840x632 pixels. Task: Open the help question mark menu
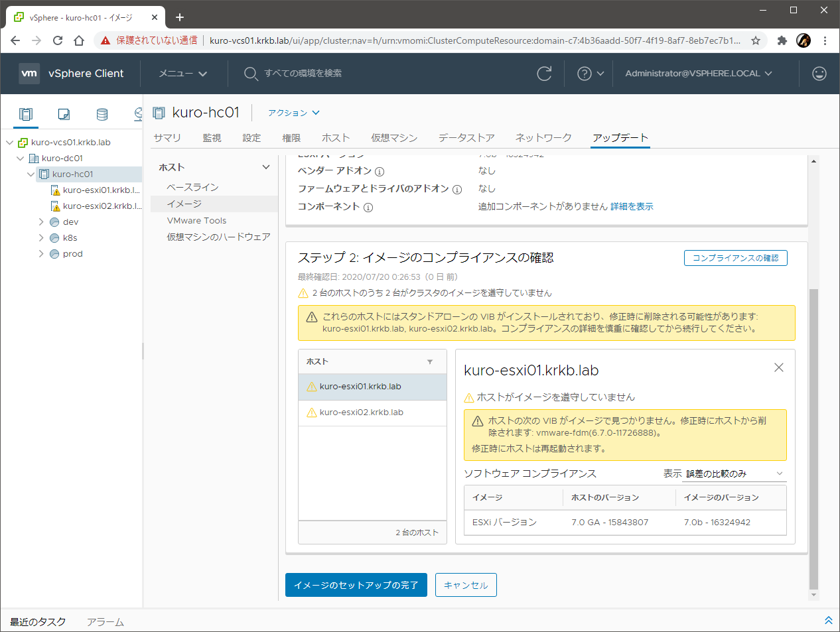click(590, 74)
